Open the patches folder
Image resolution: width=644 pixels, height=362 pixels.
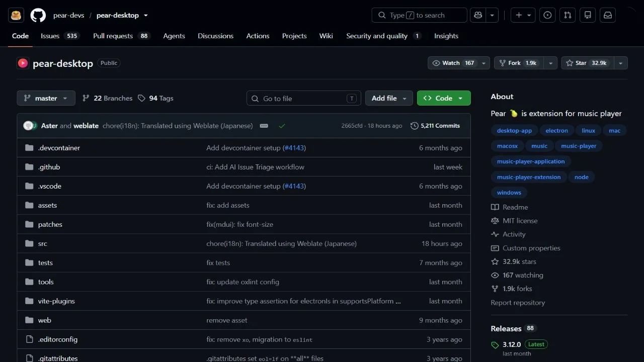(50, 224)
